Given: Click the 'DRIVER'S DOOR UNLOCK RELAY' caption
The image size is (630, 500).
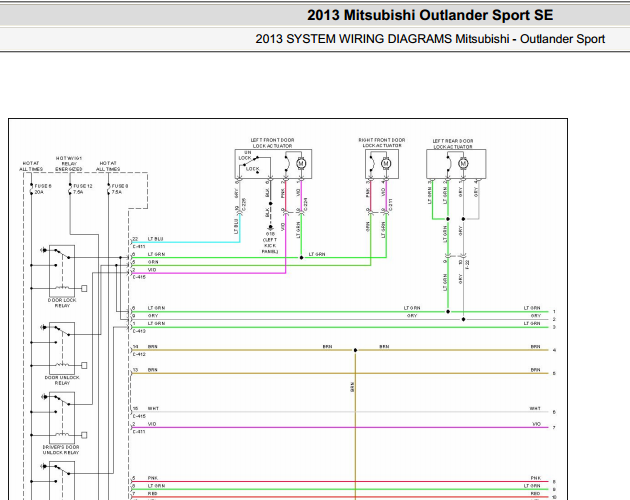Looking at the screenshot, I should pyautogui.click(x=61, y=450).
